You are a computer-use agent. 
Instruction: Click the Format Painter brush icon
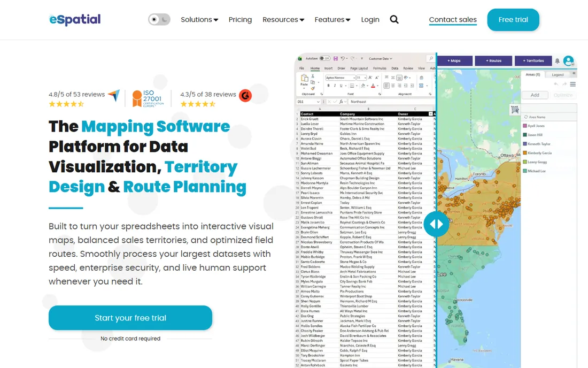[x=313, y=88]
